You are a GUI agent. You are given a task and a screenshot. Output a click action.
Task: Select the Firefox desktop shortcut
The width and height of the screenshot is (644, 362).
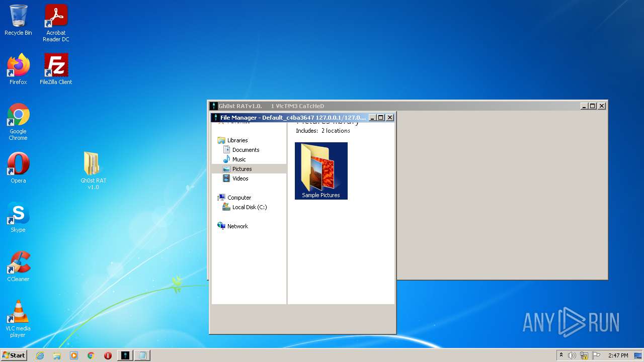point(18,69)
